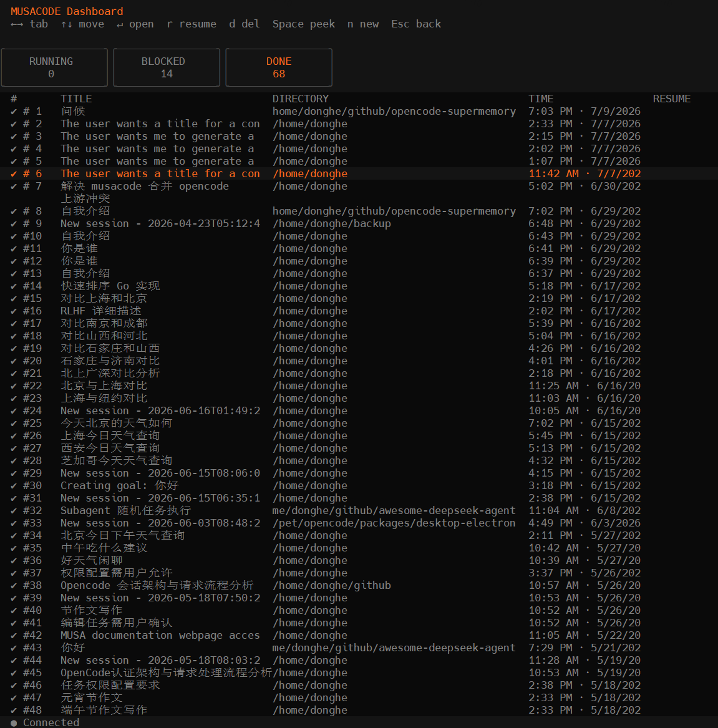
Task: Open session #1 titled 问候
Action: [359, 112]
